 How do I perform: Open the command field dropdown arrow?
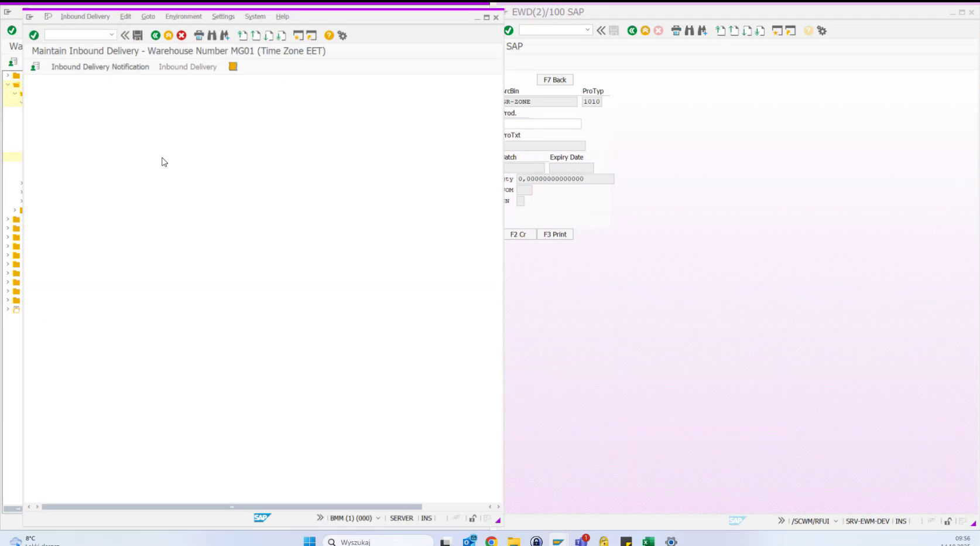point(111,35)
